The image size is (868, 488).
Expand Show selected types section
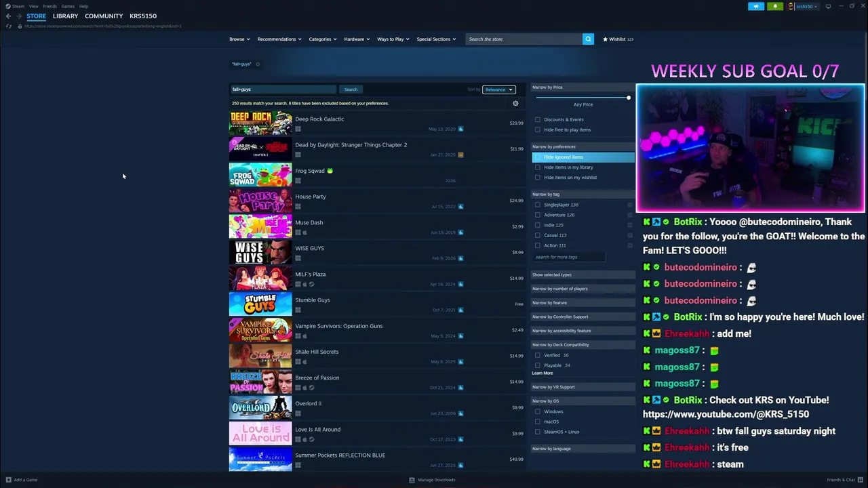tap(583, 274)
